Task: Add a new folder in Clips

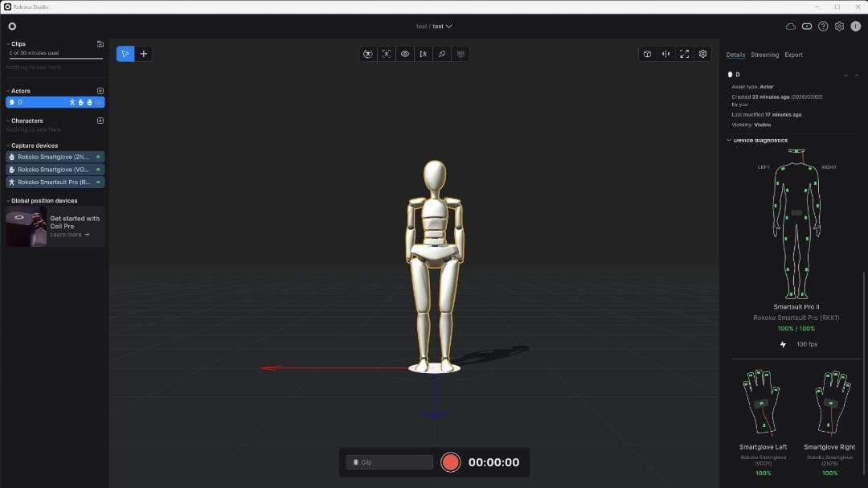Action: [x=100, y=43]
